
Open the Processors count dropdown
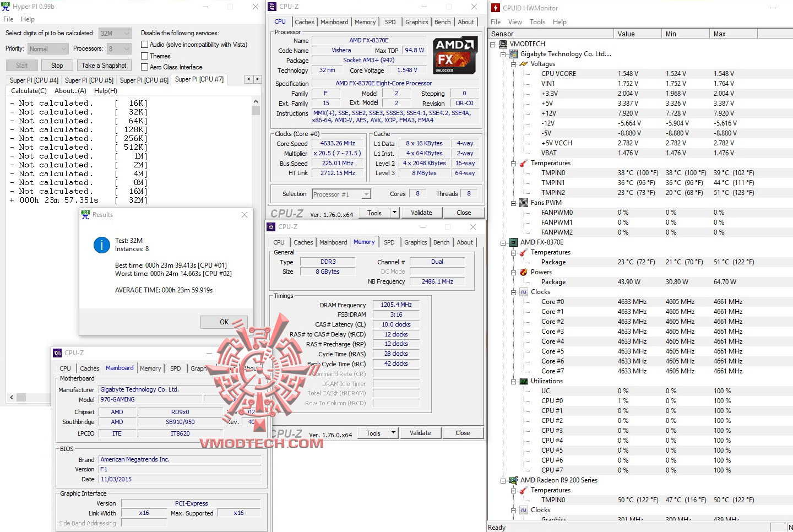tap(119, 49)
